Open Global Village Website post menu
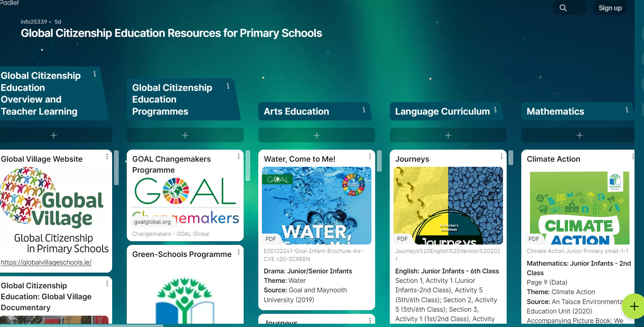Image resolution: width=644 pixels, height=327 pixels. point(107,156)
